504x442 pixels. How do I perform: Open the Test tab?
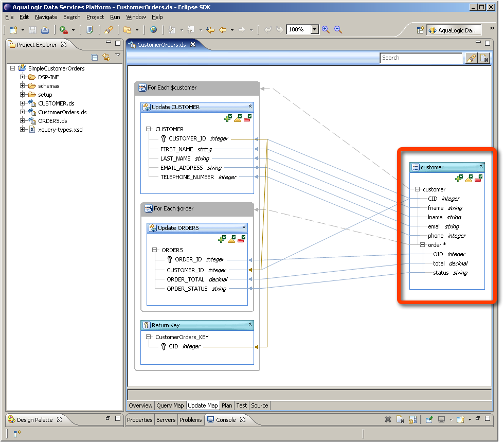tap(241, 405)
